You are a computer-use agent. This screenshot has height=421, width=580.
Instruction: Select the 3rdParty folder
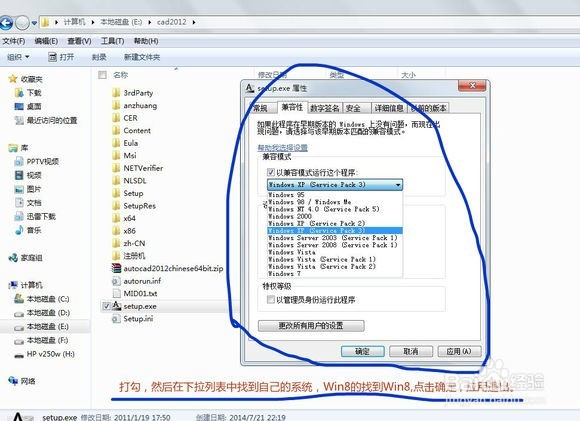(x=132, y=92)
